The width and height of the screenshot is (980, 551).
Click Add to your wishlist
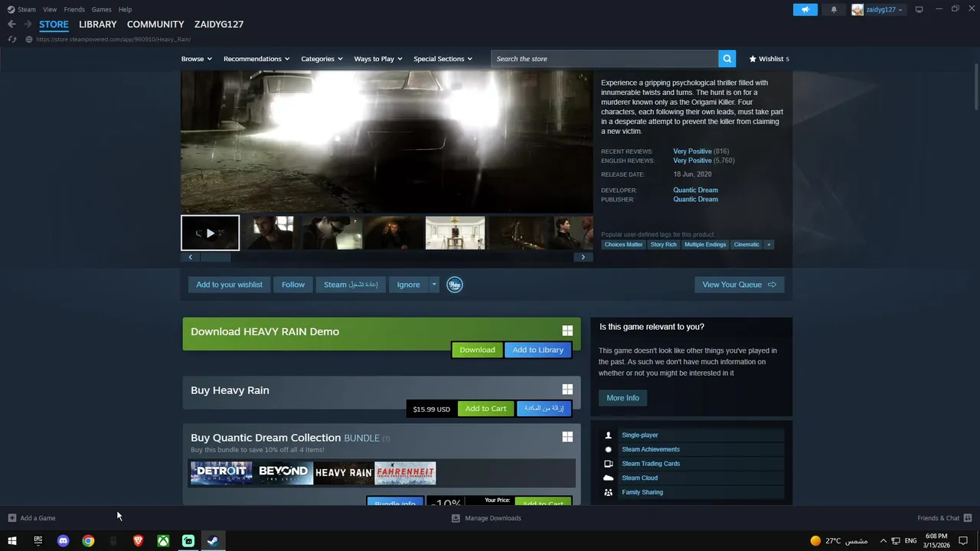click(x=229, y=285)
